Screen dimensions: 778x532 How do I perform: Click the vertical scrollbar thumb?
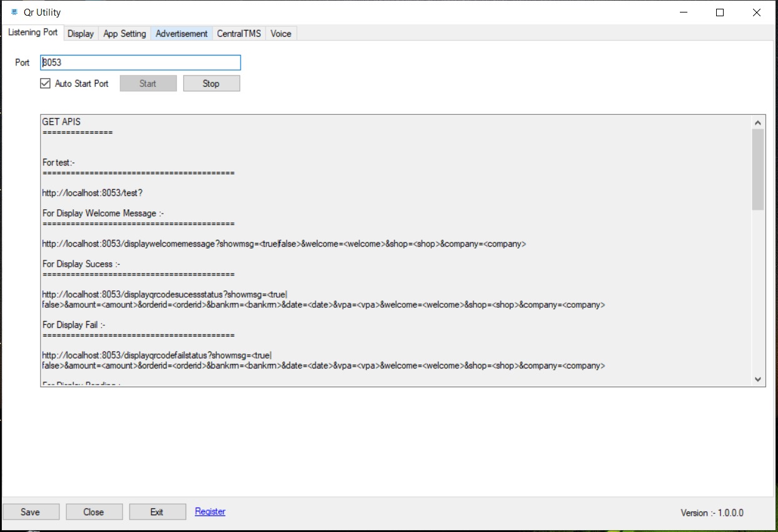(758, 169)
